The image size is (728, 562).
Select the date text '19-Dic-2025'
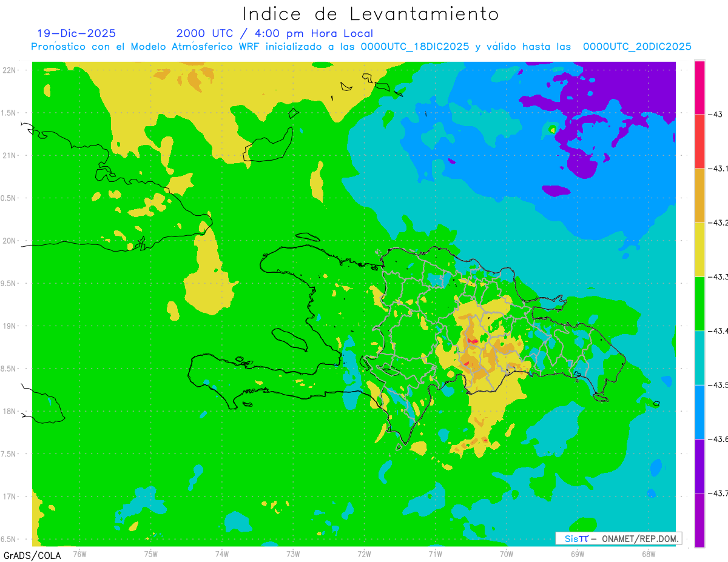coord(76,33)
